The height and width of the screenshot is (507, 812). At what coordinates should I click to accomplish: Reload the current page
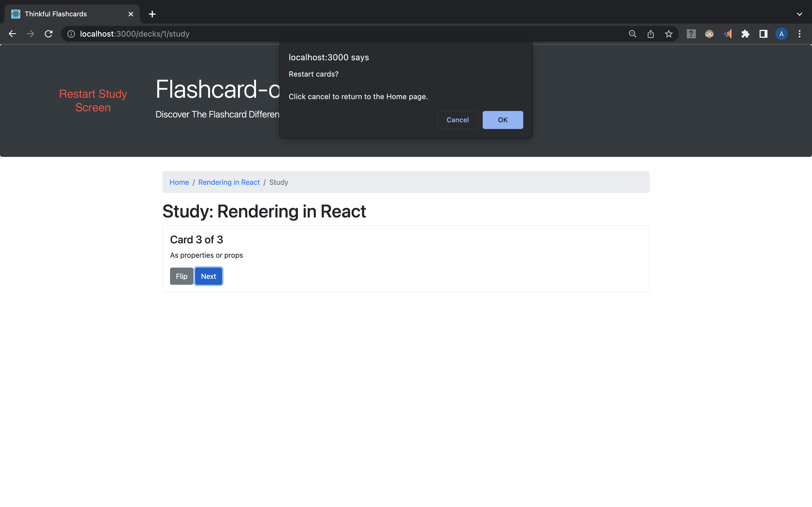[48, 34]
